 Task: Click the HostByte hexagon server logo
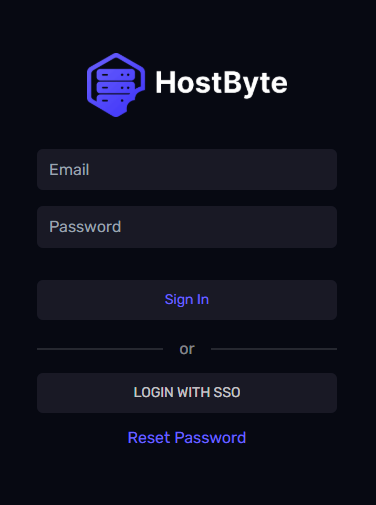(x=116, y=85)
